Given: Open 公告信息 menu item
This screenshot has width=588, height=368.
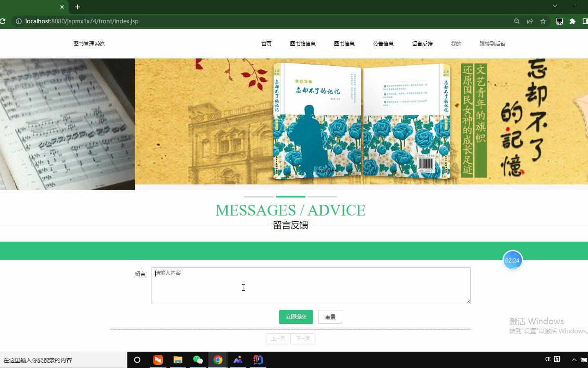Looking at the screenshot, I should pyautogui.click(x=383, y=44).
